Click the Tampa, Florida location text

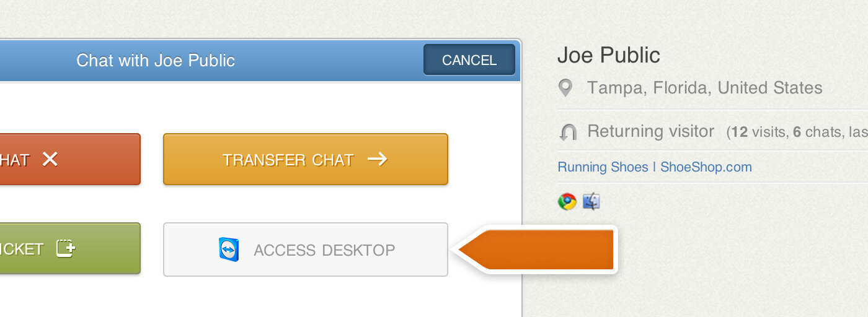point(705,88)
